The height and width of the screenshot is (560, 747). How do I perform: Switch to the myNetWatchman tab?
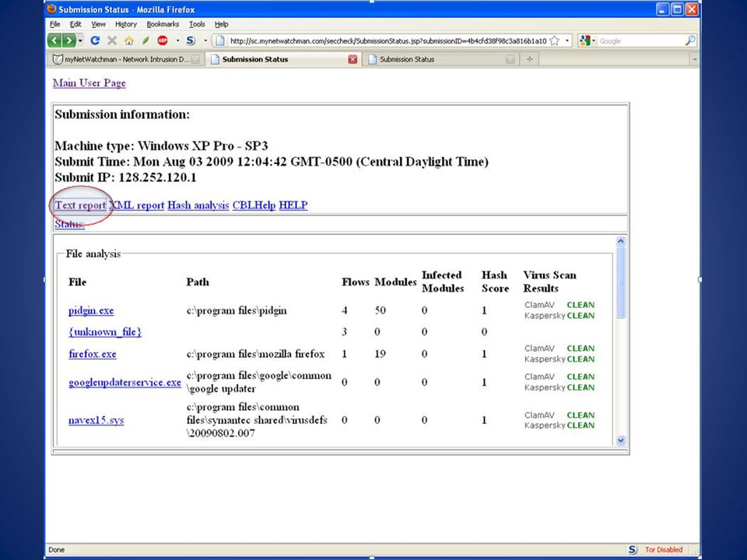[x=126, y=60]
